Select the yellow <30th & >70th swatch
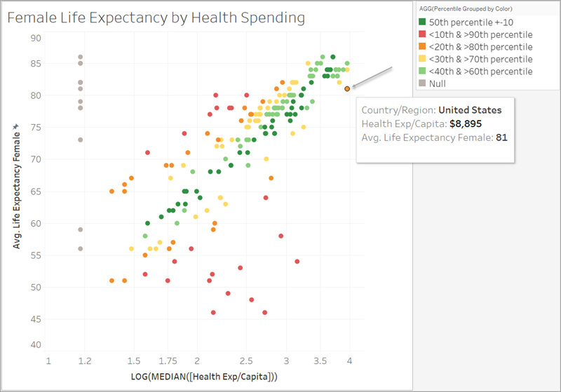 (422, 58)
